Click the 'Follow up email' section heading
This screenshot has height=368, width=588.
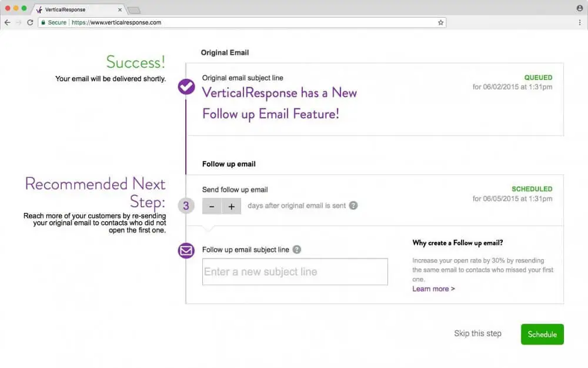[x=229, y=164]
